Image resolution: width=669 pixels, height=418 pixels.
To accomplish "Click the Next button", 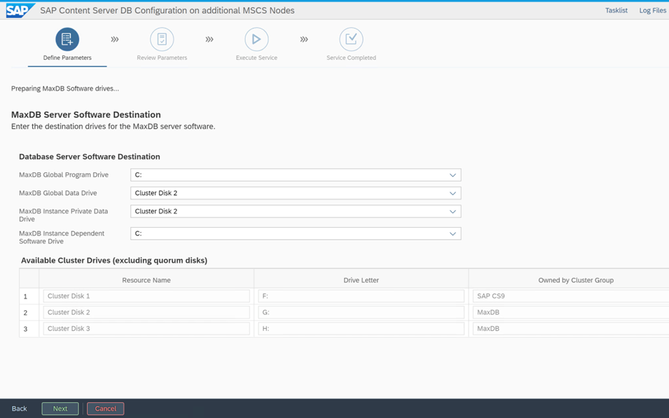I will (x=60, y=409).
